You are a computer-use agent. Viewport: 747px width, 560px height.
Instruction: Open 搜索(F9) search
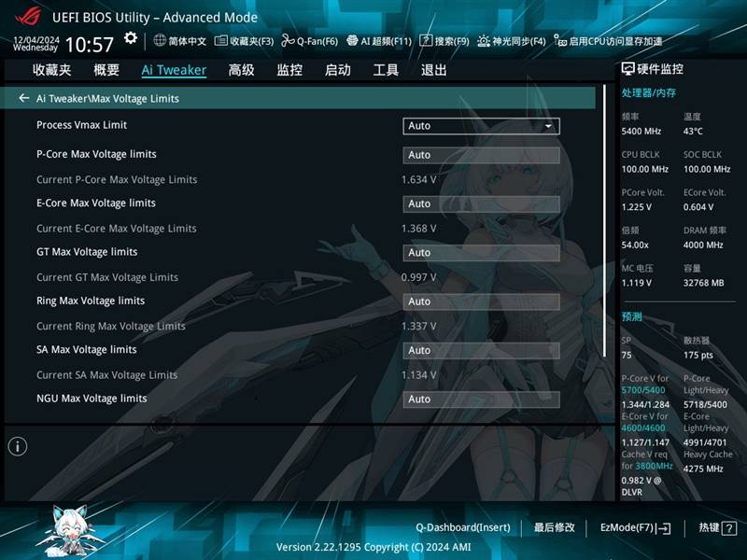click(x=444, y=41)
